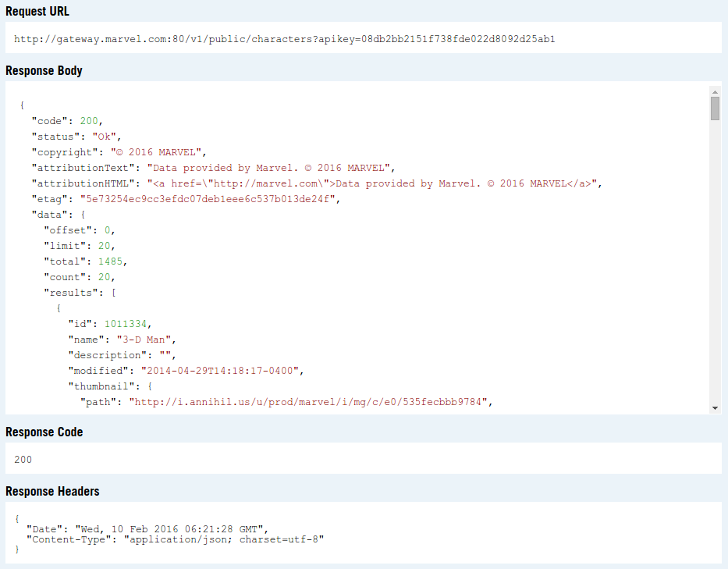Click the "attributionText" line

pyautogui.click(x=213, y=168)
